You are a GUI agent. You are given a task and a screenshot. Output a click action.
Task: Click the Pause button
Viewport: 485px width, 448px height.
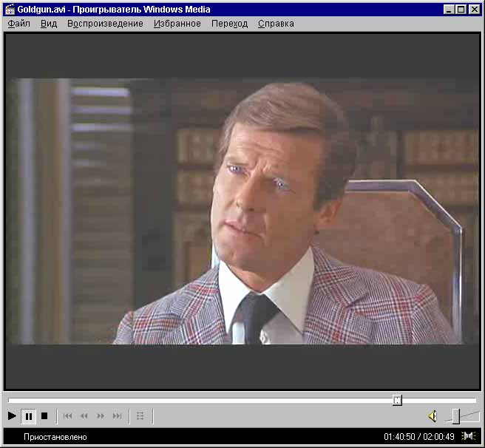click(28, 416)
